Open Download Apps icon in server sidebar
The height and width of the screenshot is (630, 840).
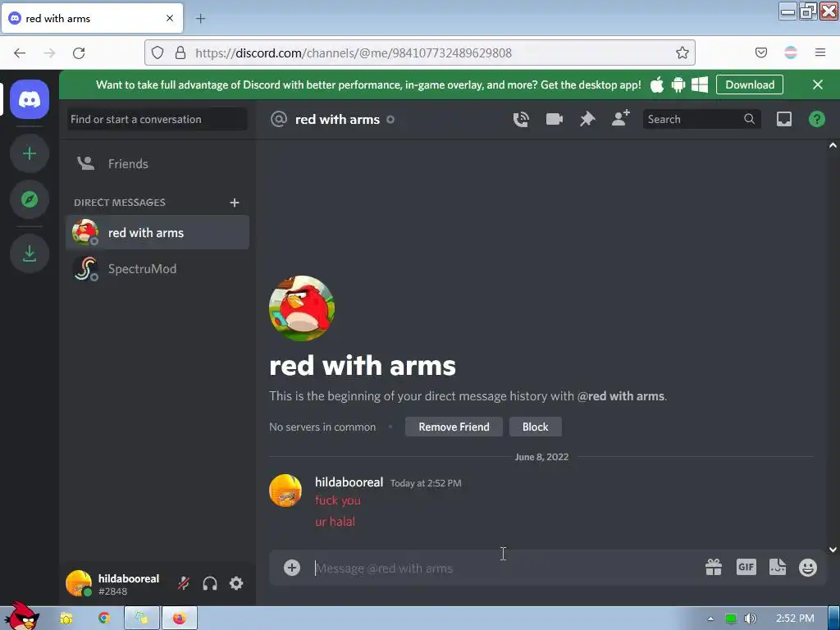point(30,253)
